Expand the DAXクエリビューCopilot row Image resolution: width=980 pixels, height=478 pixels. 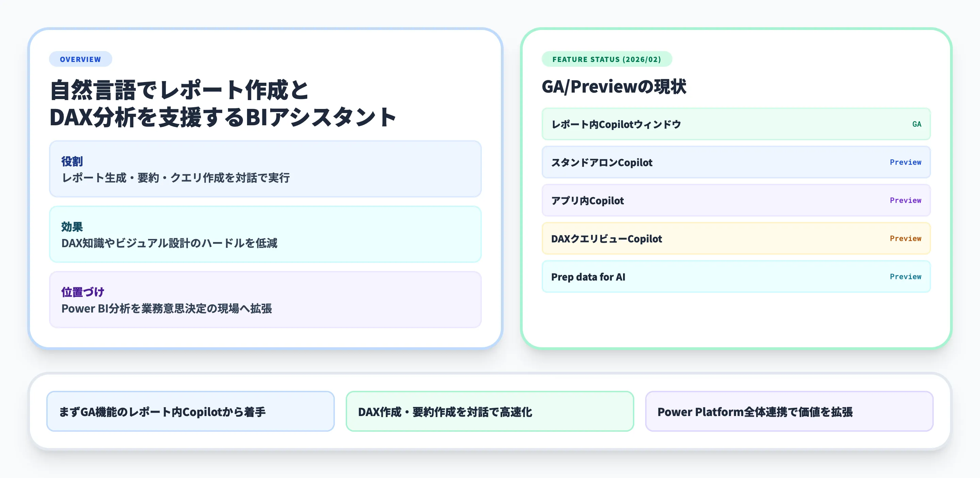pos(736,238)
